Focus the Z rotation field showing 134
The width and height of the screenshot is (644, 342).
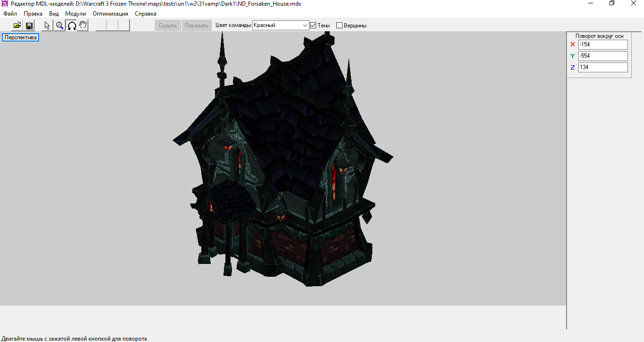pos(603,67)
